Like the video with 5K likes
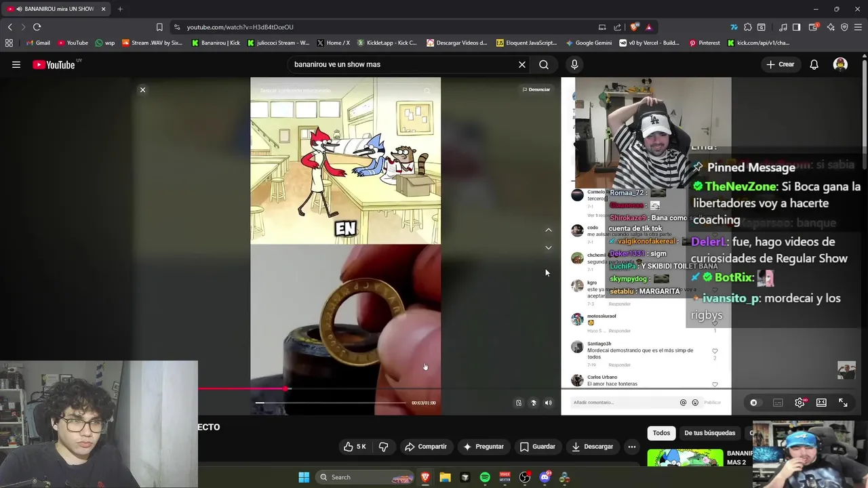Image resolution: width=868 pixels, height=488 pixels. pos(355,447)
